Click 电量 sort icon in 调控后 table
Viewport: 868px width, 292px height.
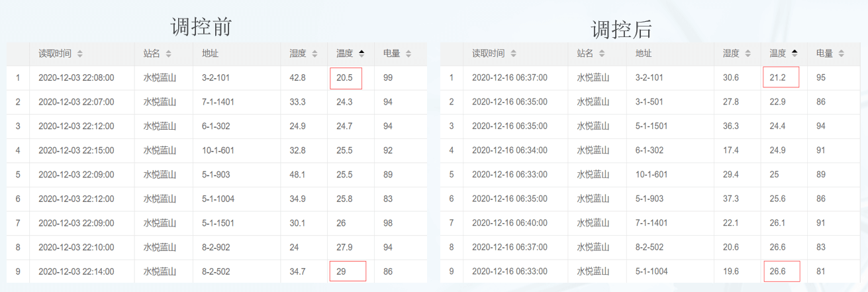point(842,54)
